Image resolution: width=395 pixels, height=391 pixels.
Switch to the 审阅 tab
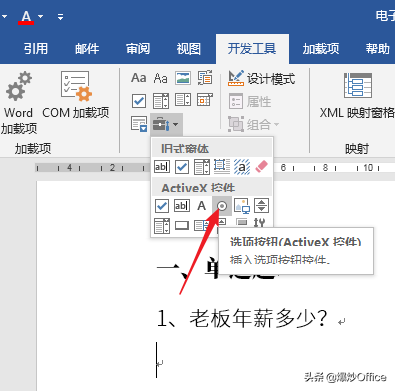tap(138, 49)
